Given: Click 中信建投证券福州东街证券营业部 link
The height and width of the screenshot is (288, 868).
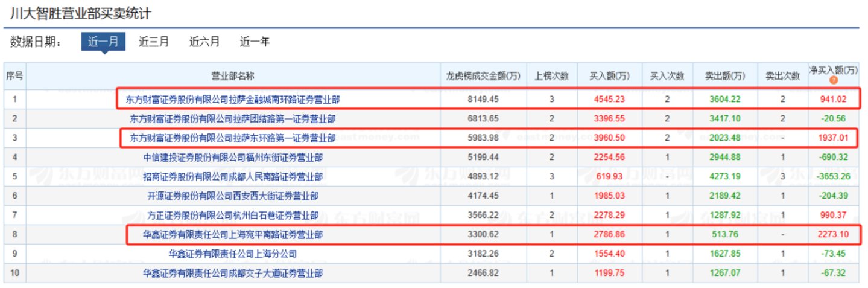Looking at the screenshot, I should pyautogui.click(x=232, y=157).
